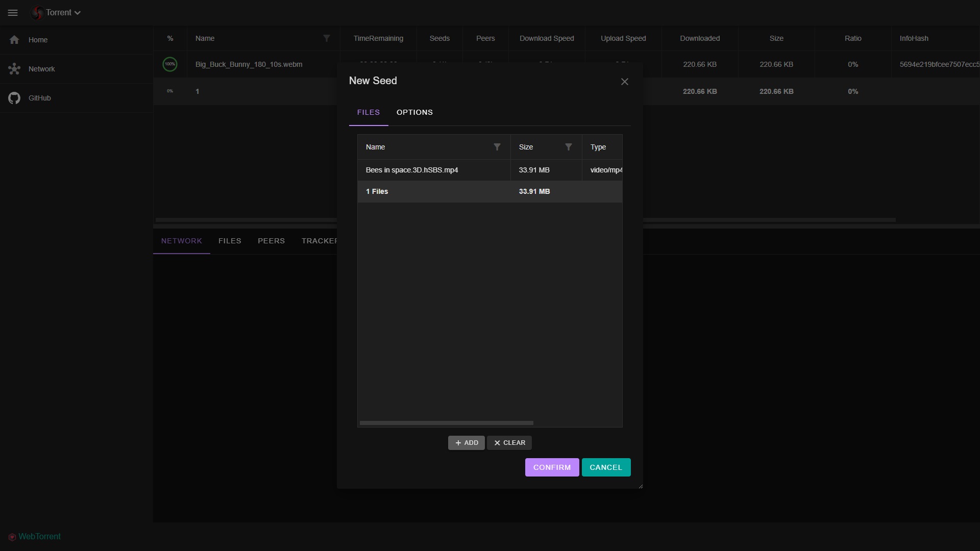Click the Home house icon

pyautogui.click(x=14, y=40)
